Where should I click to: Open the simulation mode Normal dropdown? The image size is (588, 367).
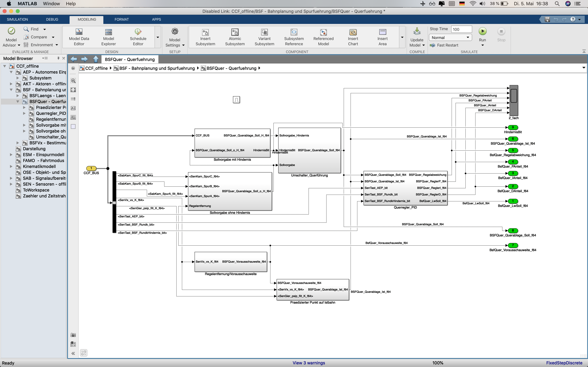[x=450, y=38]
